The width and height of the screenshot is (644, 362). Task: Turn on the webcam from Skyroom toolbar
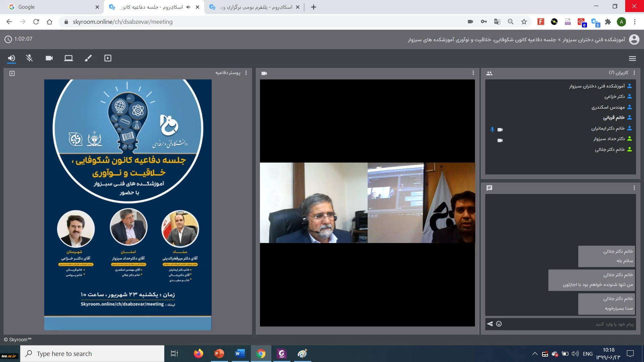tap(49, 58)
